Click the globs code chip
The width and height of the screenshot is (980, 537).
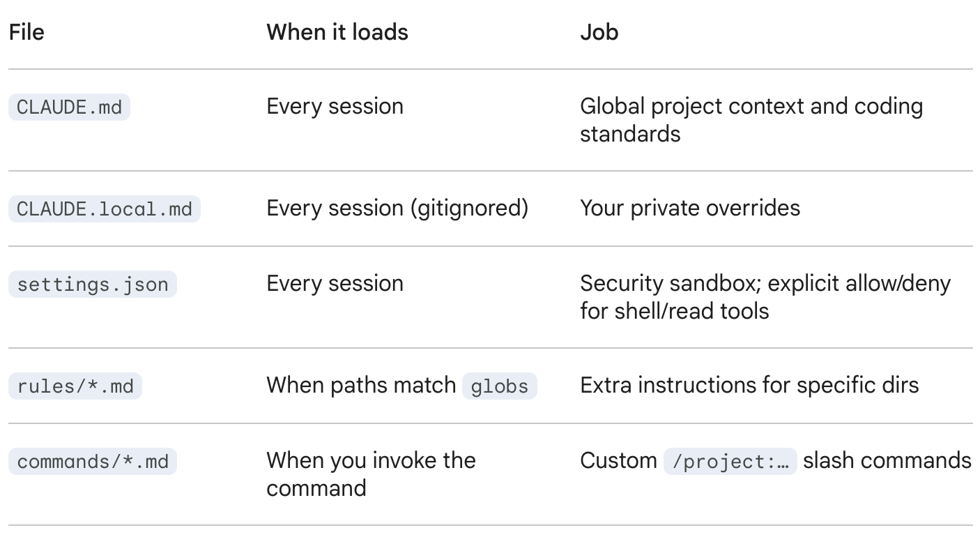click(x=499, y=386)
